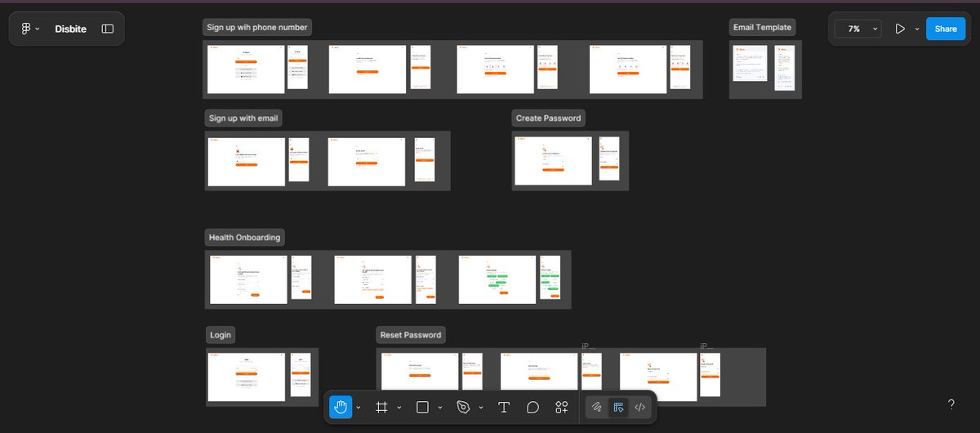Select the desktop frame in Login section

[x=247, y=377]
